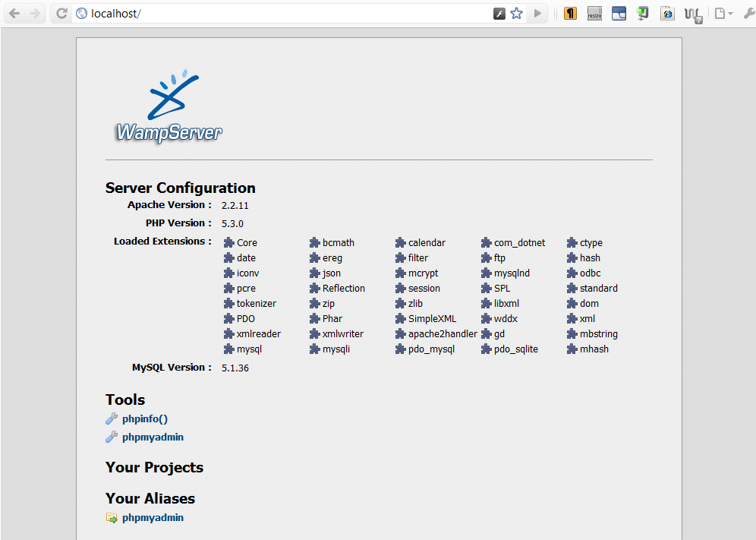Click the mbstring extension name
756x540 pixels.
coord(599,334)
